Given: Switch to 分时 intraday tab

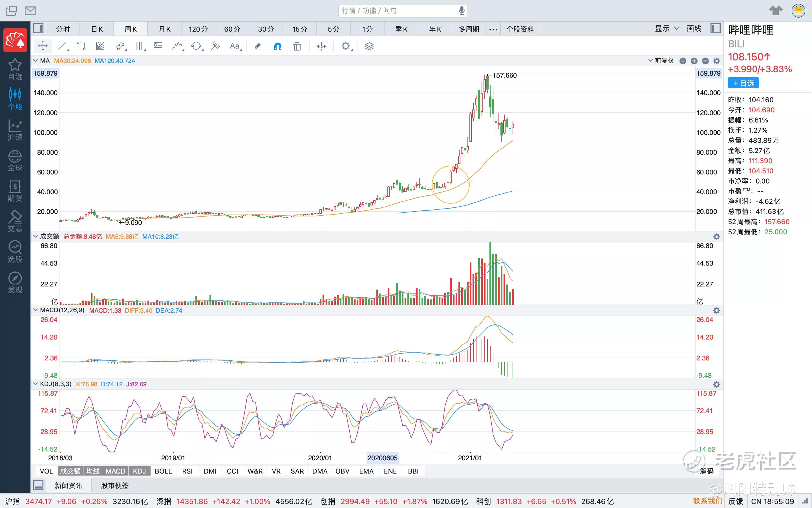Looking at the screenshot, I should 63,29.
